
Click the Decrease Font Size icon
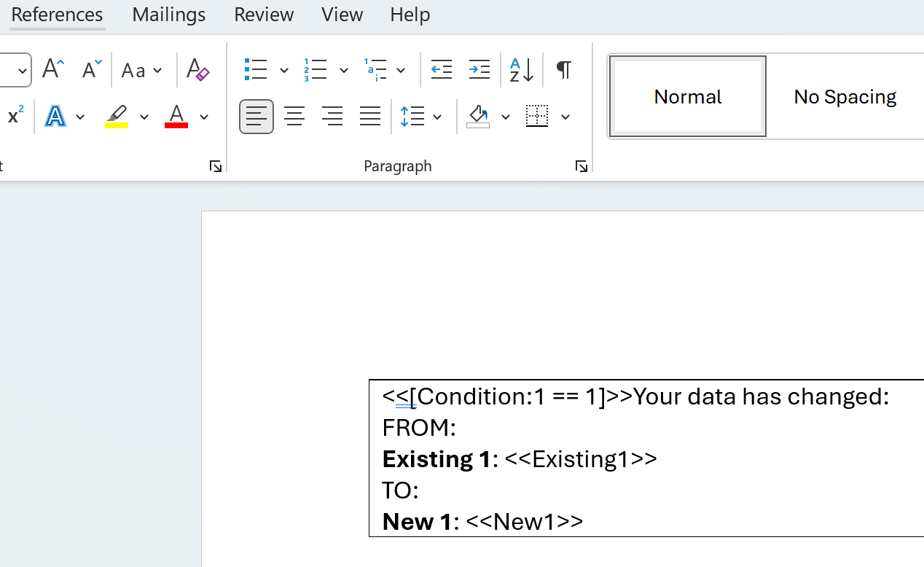(x=92, y=70)
